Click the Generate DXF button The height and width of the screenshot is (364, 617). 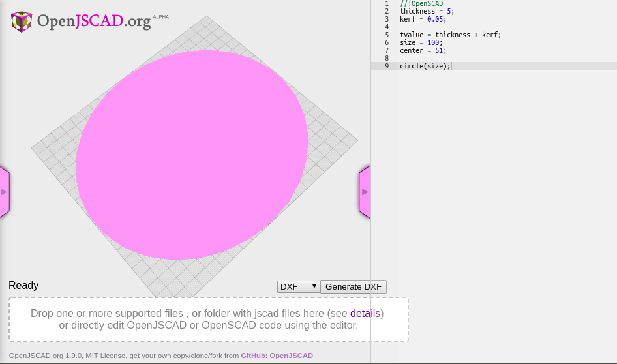tap(354, 287)
